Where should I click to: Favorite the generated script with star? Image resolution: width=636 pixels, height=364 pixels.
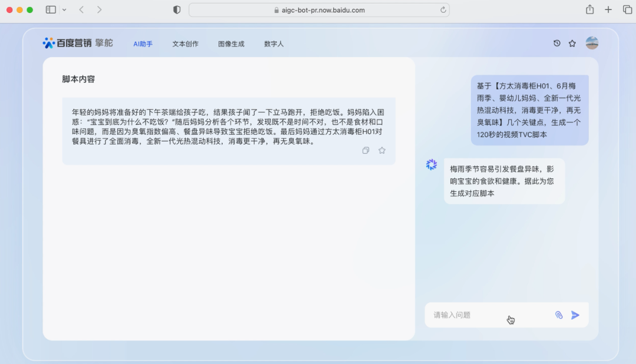tap(382, 151)
